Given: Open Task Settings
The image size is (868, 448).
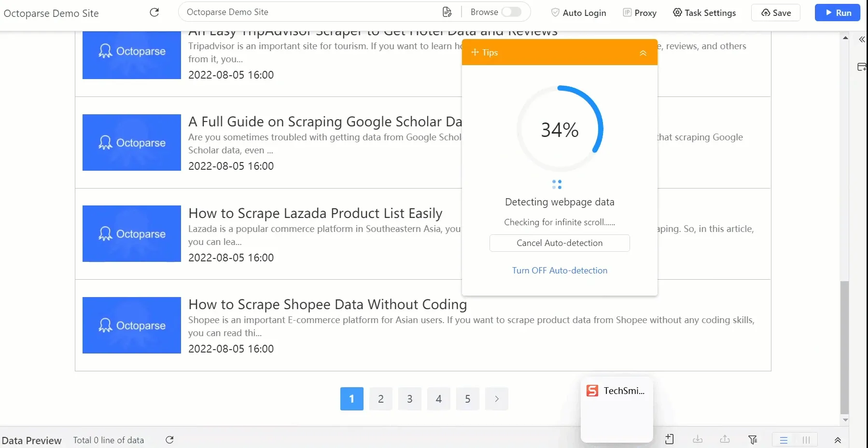Looking at the screenshot, I should coord(704,13).
